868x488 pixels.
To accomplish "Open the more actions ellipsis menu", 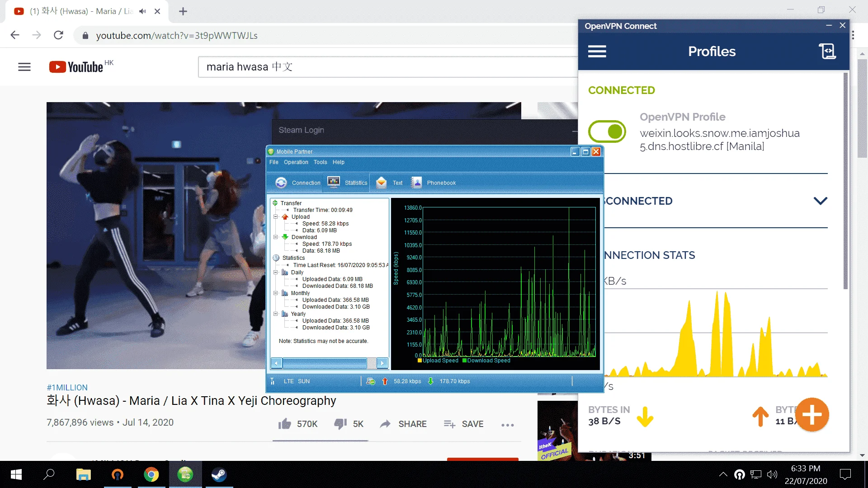I will pos(508,425).
